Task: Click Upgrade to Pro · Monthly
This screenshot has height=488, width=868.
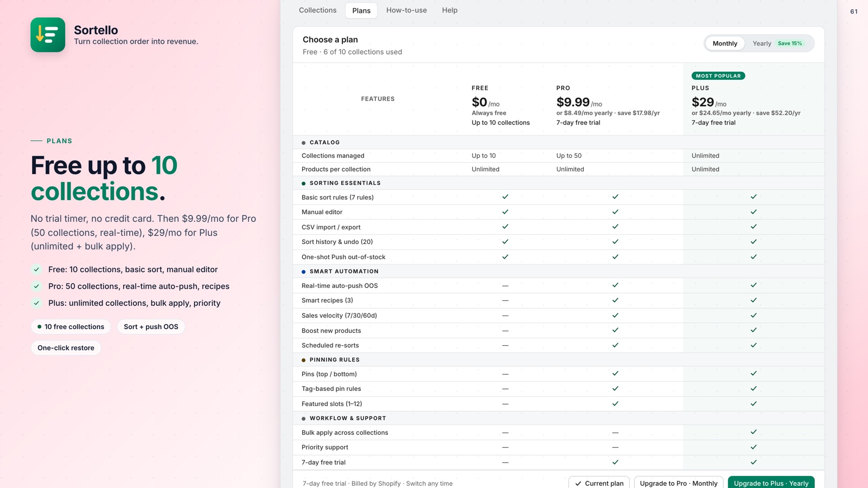Action: tap(679, 483)
